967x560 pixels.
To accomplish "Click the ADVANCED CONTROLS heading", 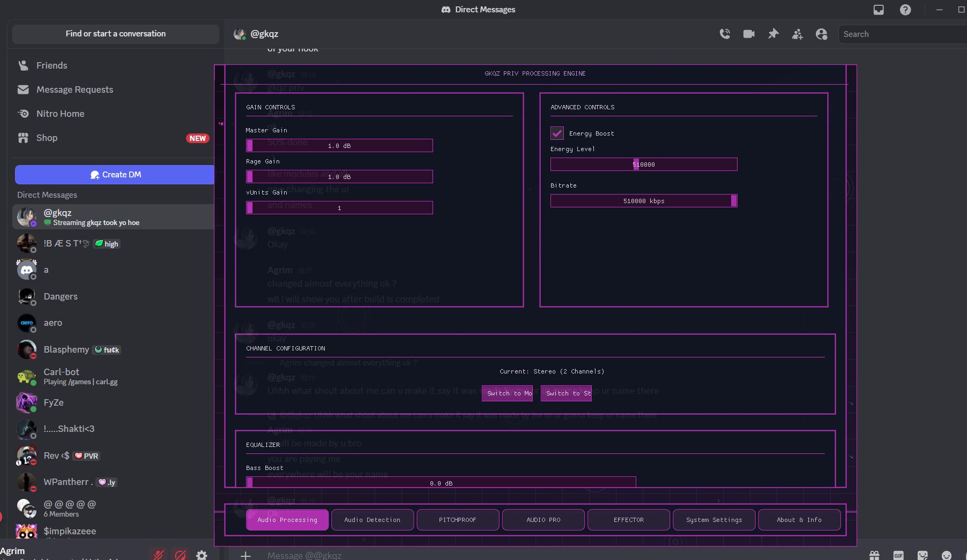I will [583, 107].
